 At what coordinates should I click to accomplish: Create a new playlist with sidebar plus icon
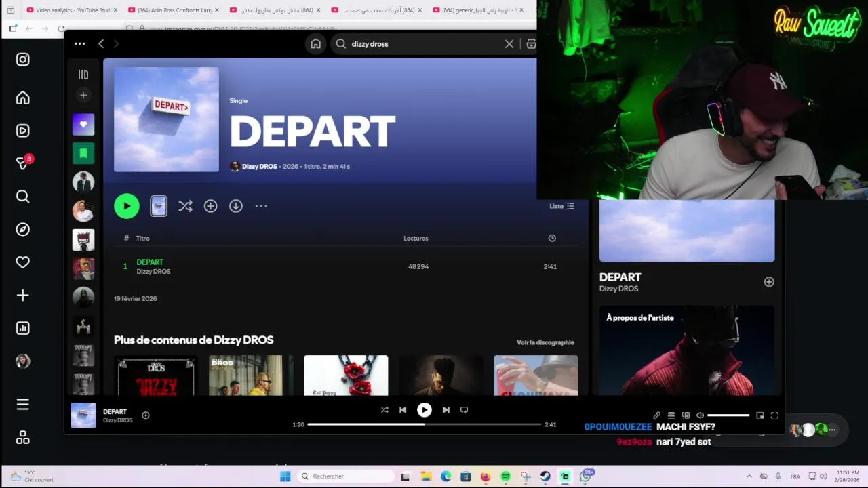[x=83, y=96]
